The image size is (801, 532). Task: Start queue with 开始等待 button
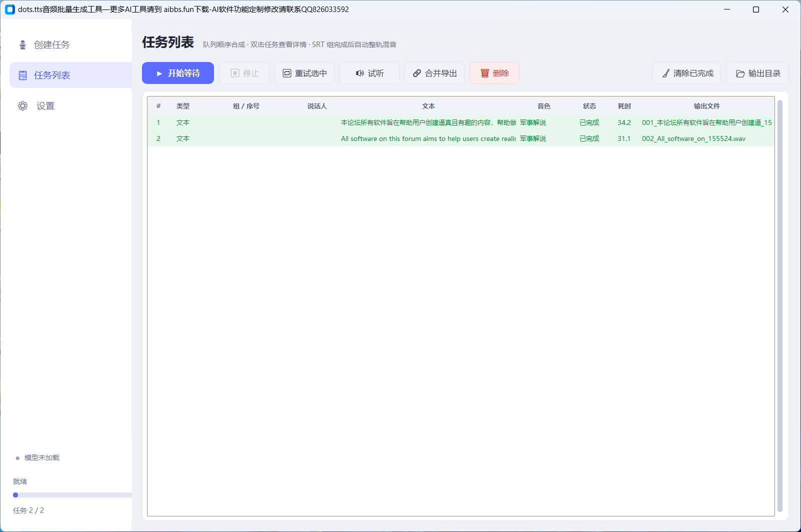coord(178,73)
